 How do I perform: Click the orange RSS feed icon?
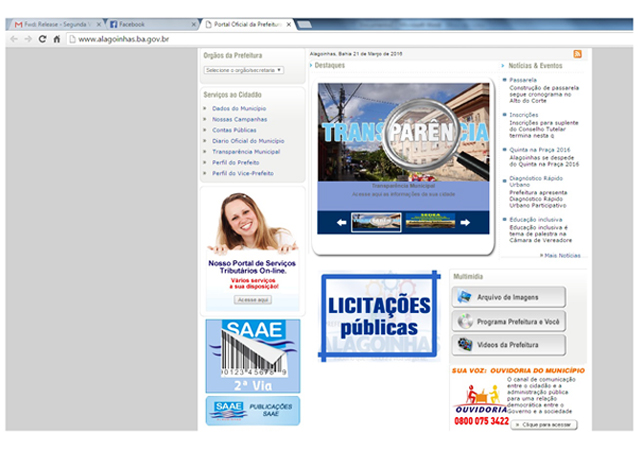click(x=577, y=54)
